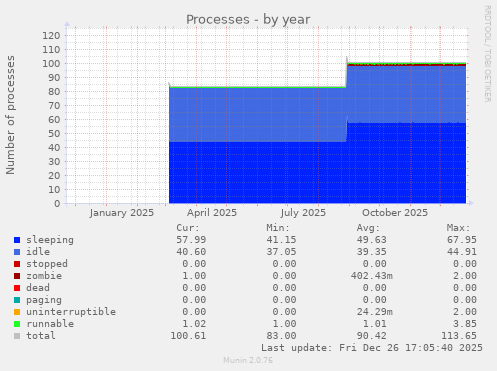Click the y-axis tick label 50
497x371 pixels.
coord(54,134)
